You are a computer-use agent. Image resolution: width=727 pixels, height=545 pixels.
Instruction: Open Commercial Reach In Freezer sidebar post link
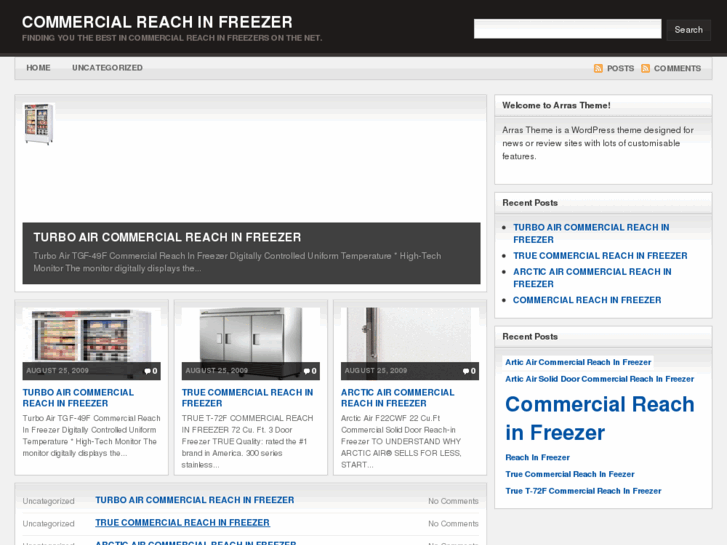pos(587,300)
